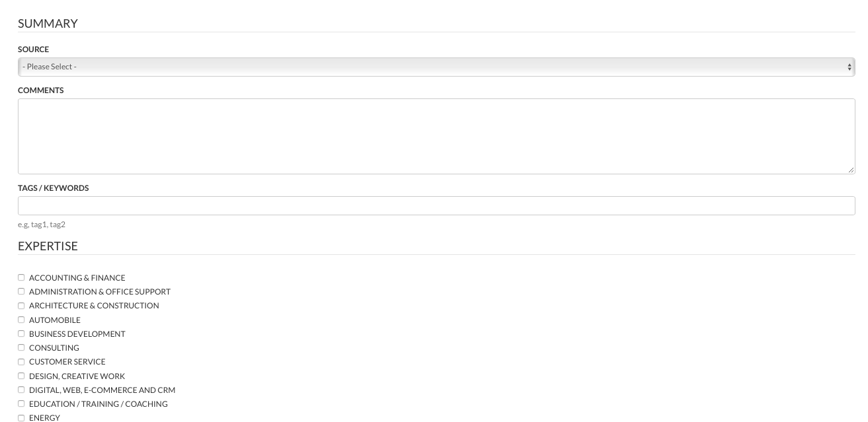Check Administration & Office Support expertise
Viewport: 868px width, 422px height.
point(21,291)
